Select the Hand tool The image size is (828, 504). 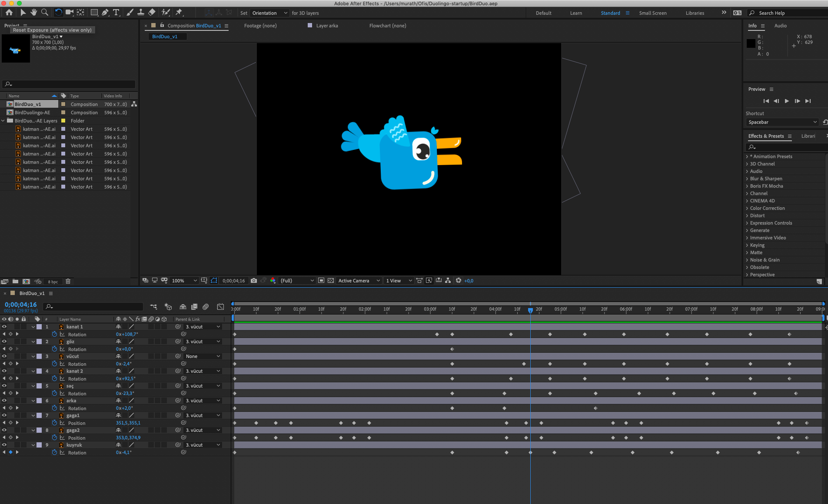pyautogui.click(x=33, y=13)
